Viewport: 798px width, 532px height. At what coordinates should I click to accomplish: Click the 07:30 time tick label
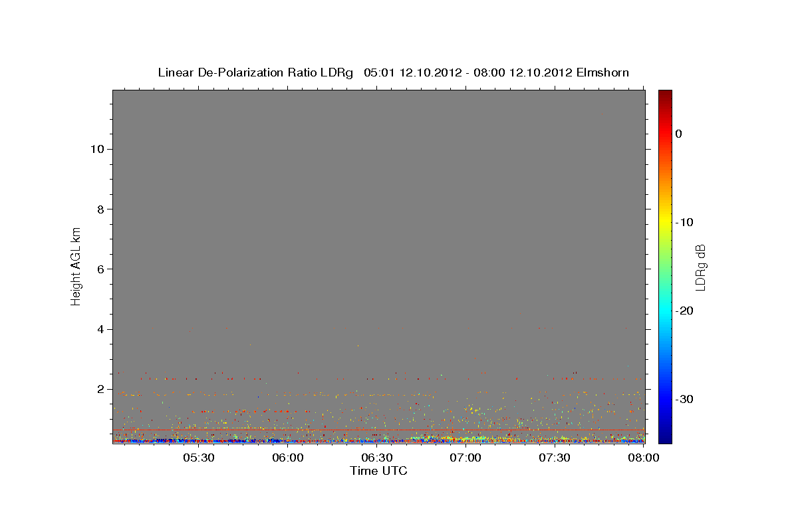[555, 458]
